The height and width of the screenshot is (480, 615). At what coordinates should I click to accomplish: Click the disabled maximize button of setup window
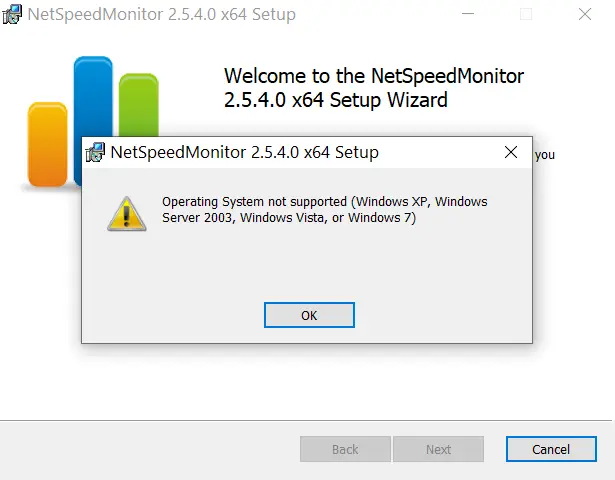pyautogui.click(x=526, y=14)
